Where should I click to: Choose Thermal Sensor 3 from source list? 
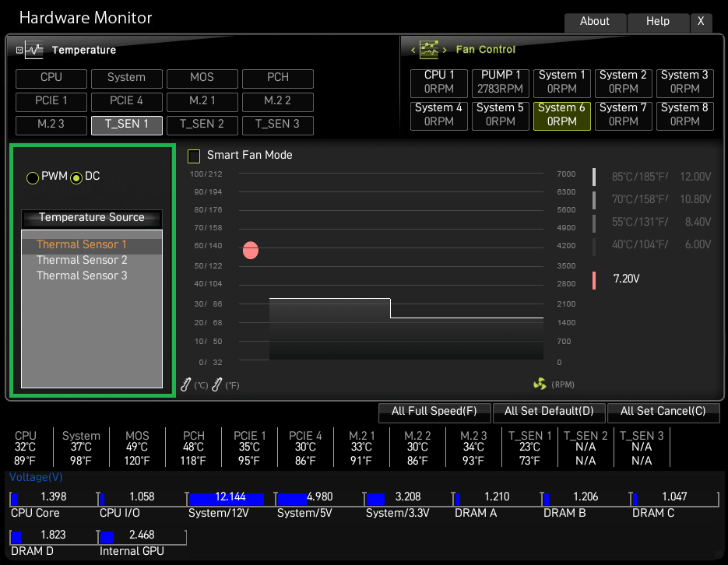pos(82,275)
